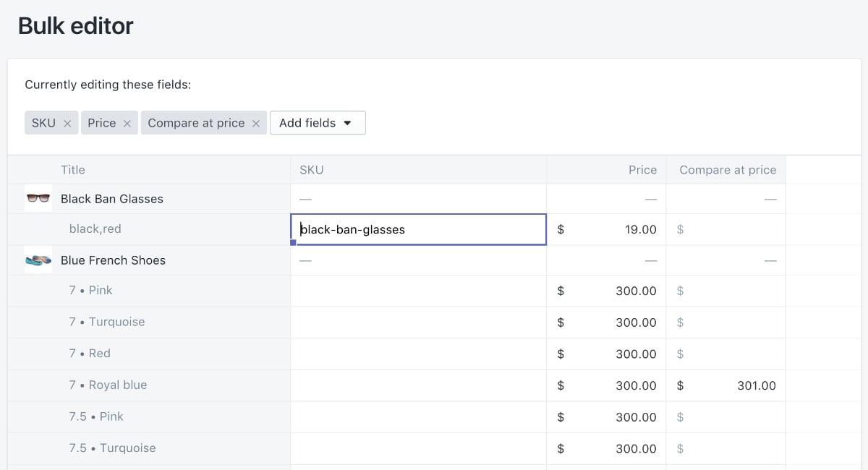This screenshot has width=868, height=470.
Task: Edit SKU cell for 7 • Pink
Action: (418, 291)
